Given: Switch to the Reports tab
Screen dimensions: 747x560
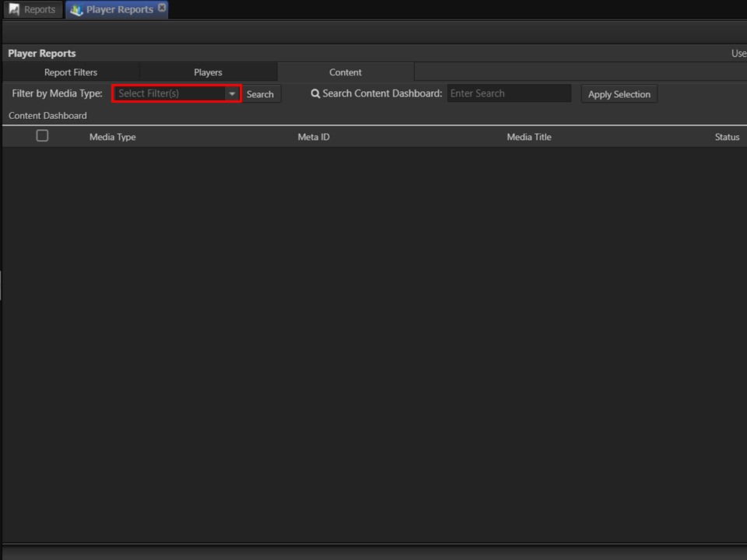Looking at the screenshot, I should coord(33,9).
